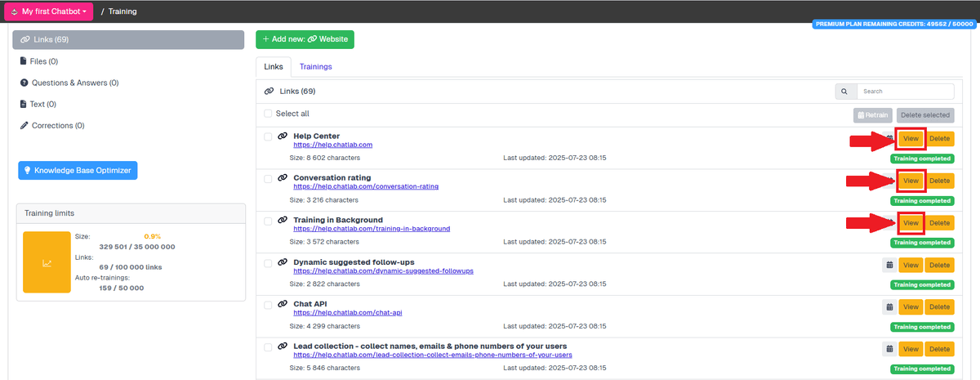Click the calendar icon for Chat API
This screenshot has height=380, width=980.
pyautogui.click(x=889, y=306)
